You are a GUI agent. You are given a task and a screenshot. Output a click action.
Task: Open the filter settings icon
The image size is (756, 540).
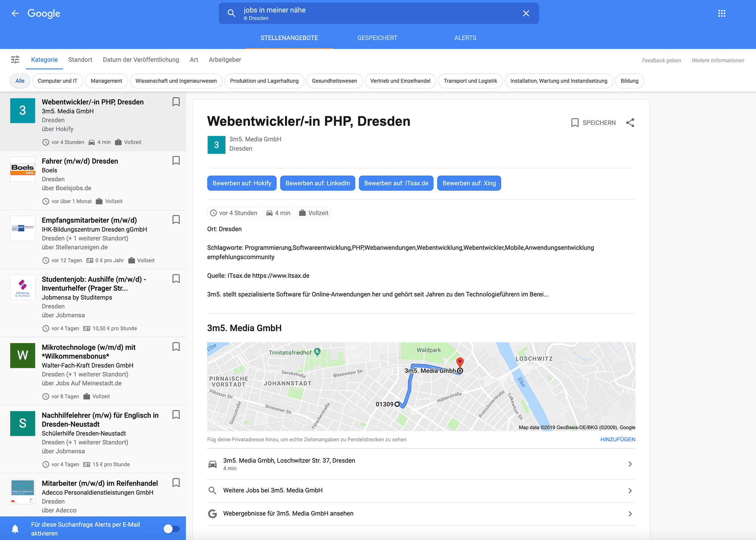(15, 60)
